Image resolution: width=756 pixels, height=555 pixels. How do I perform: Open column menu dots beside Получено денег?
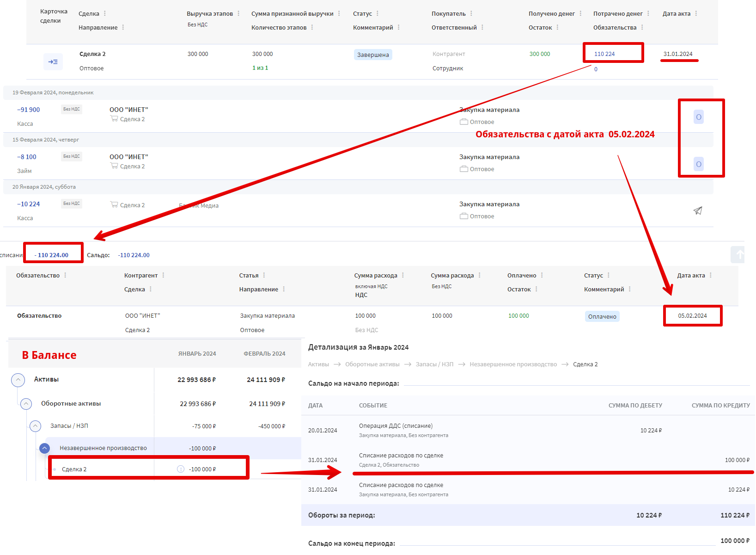pos(580,13)
